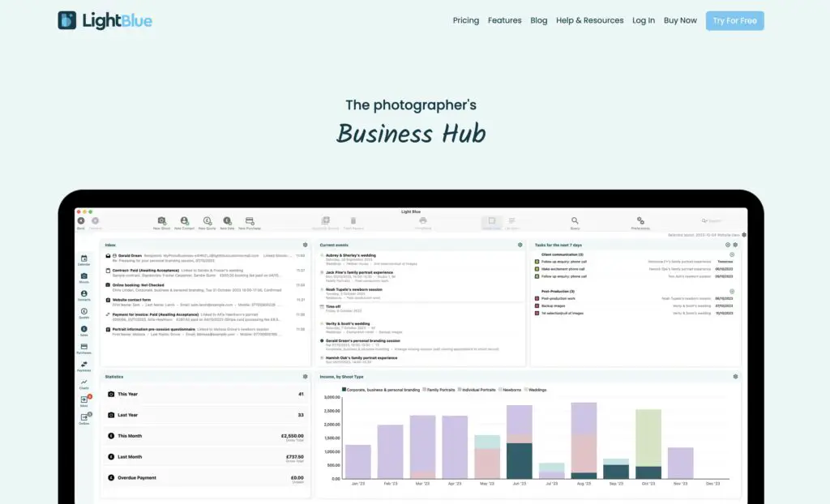Open Current events panel settings gear
Viewport: 830px width, 504px height.
(x=520, y=246)
